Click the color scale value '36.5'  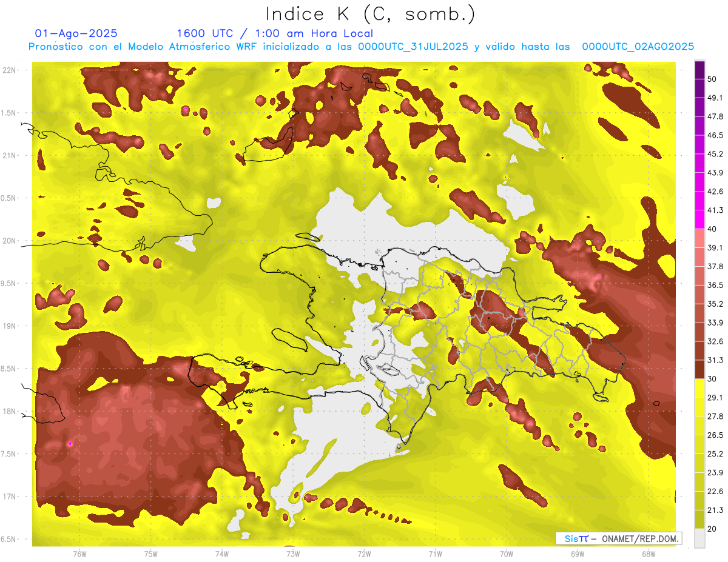coord(715,285)
